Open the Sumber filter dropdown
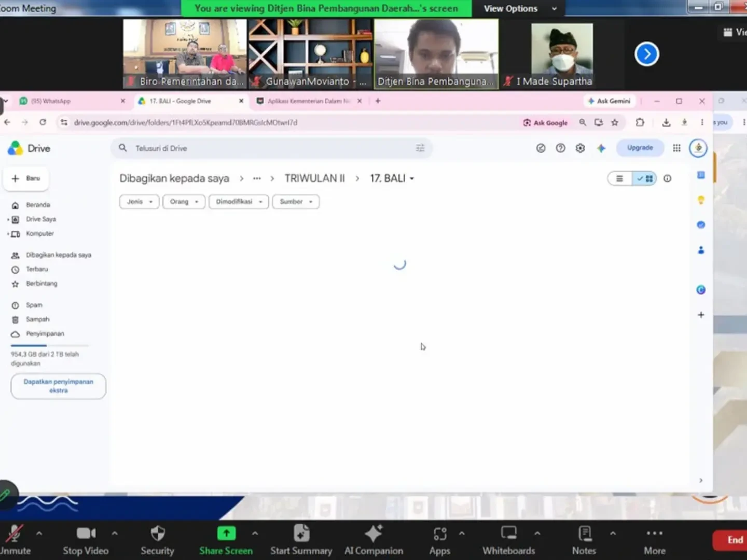 296,202
